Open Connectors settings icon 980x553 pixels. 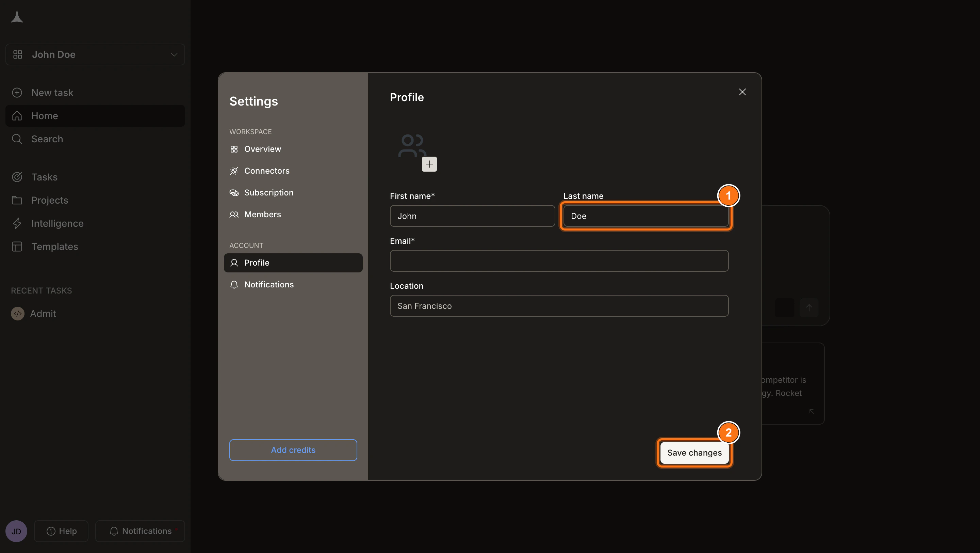click(x=234, y=171)
